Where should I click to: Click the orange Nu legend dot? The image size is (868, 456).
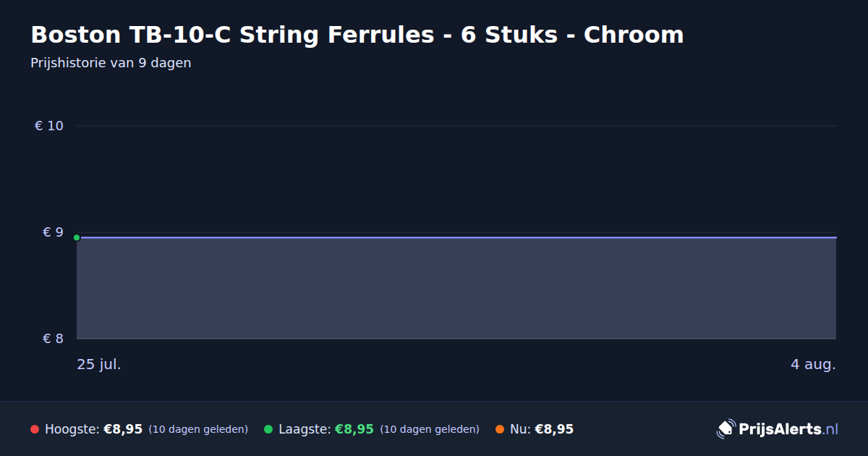(500, 429)
